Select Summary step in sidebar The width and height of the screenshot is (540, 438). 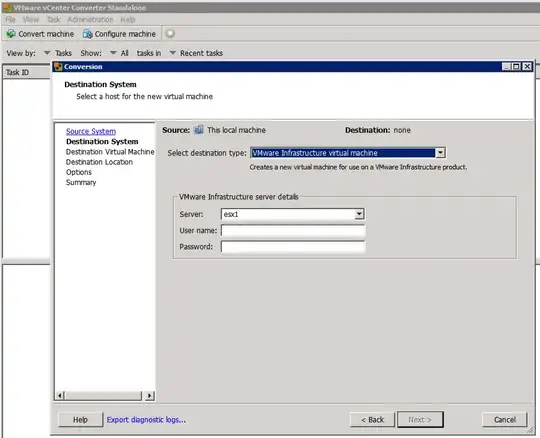81,182
